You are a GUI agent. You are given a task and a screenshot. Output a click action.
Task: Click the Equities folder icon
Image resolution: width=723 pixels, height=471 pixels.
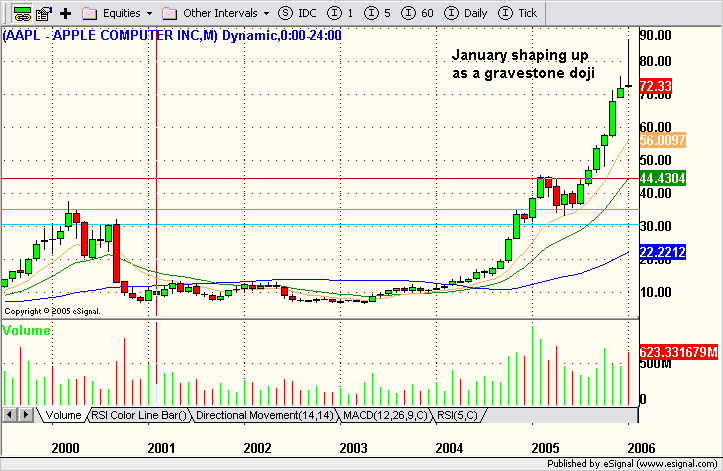[x=89, y=14]
